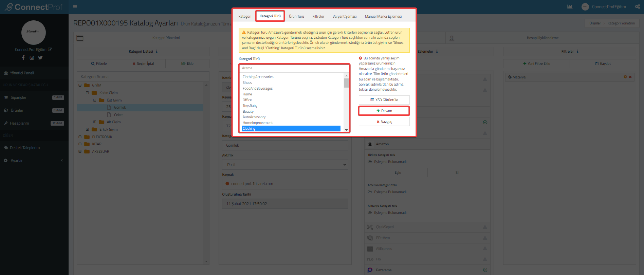Select FoodAndBeverages in category type list
This screenshot has height=275, width=644.
click(258, 89)
